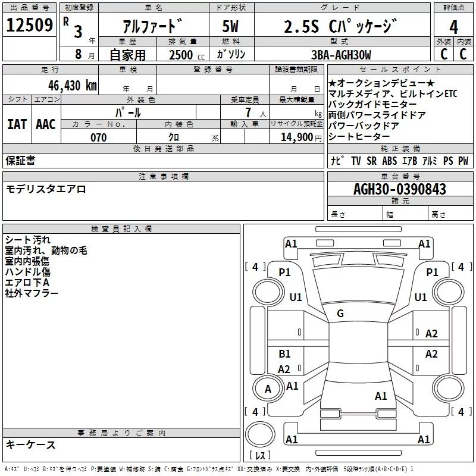Select the キーケース office notice

tap(30, 445)
